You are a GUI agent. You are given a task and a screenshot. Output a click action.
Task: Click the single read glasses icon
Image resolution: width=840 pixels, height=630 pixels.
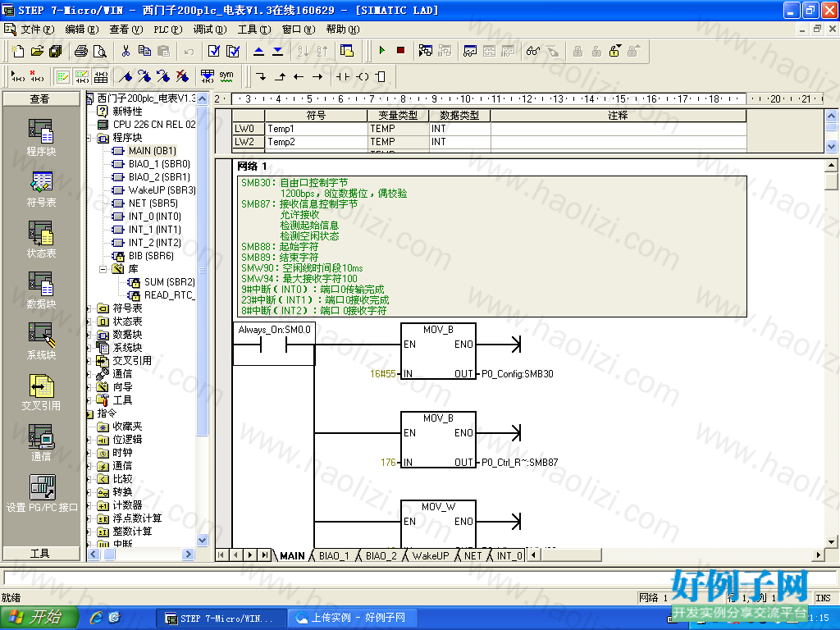[x=533, y=51]
